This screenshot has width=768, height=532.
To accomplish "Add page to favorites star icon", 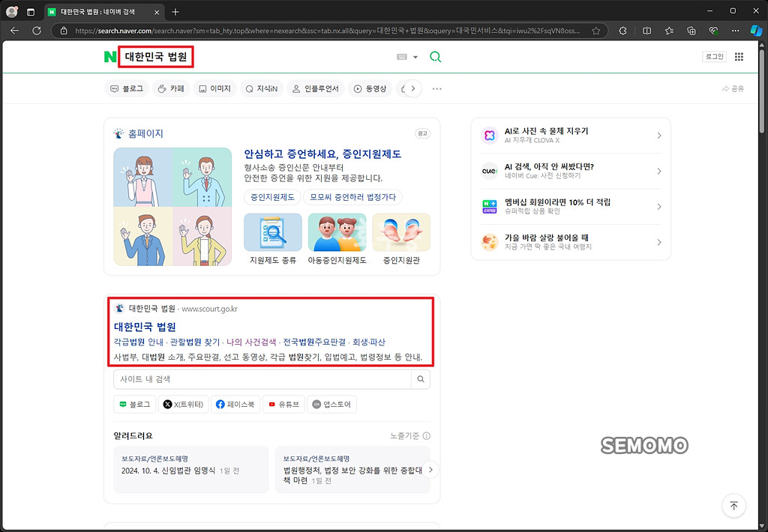I will (595, 31).
